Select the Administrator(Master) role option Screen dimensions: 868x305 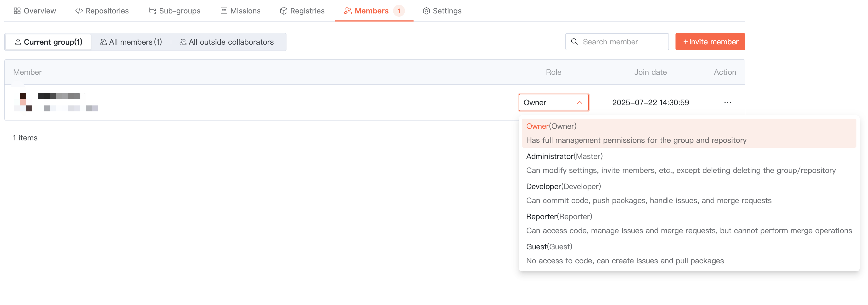[564, 156]
